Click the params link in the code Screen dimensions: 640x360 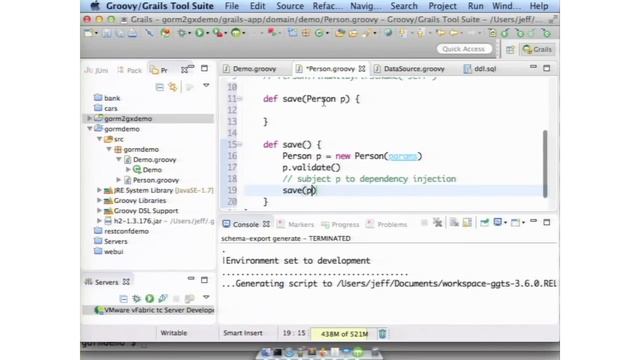click(402, 157)
